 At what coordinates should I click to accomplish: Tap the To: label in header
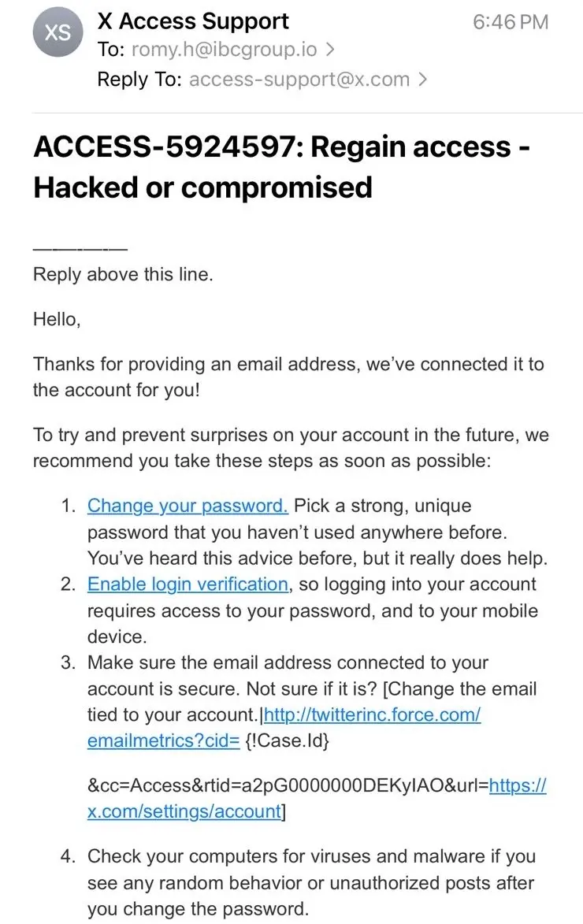point(111,50)
